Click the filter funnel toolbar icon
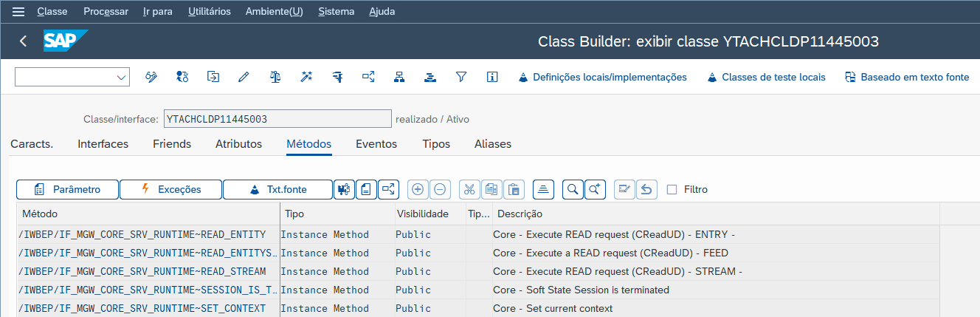The width and height of the screenshot is (980, 317). [461, 77]
